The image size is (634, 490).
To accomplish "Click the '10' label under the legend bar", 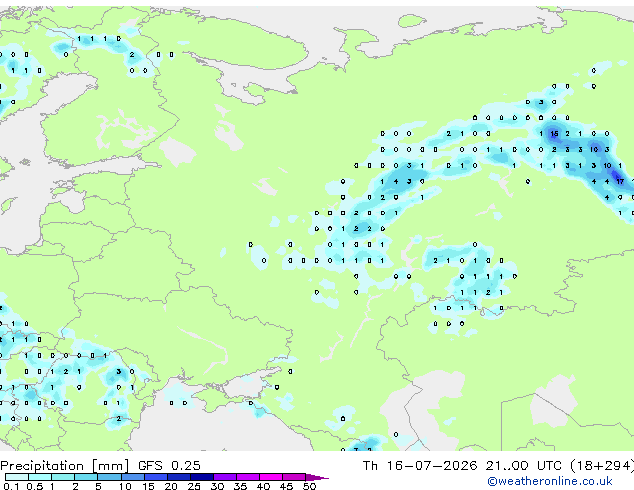I will (x=125, y=486).
